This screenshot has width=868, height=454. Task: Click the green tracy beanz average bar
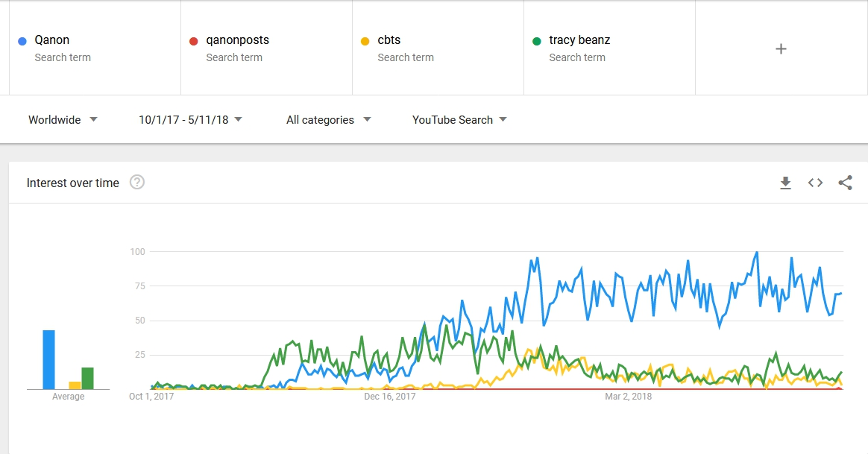pos(87,378)
